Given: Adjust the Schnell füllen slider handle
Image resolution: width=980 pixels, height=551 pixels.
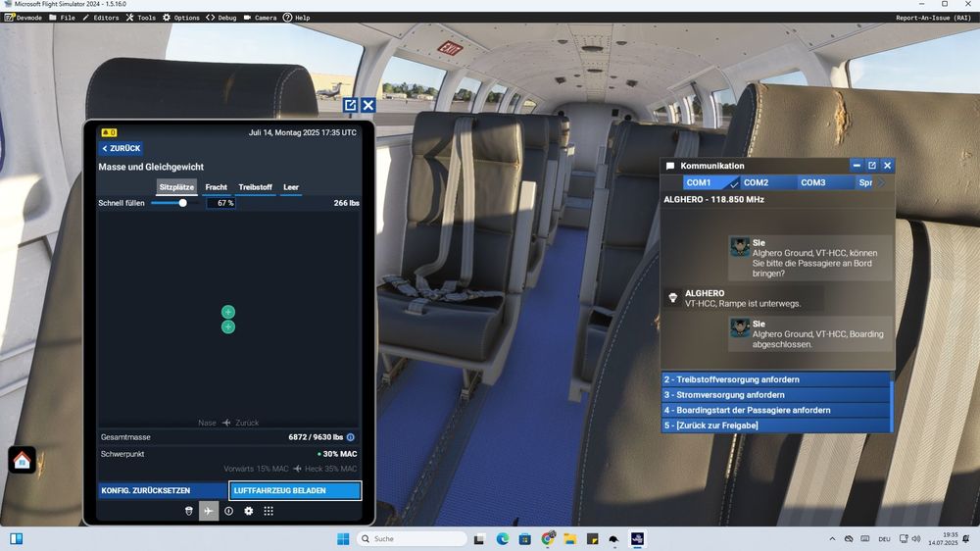Looking at the screenshot, I should tap(182, 203).
